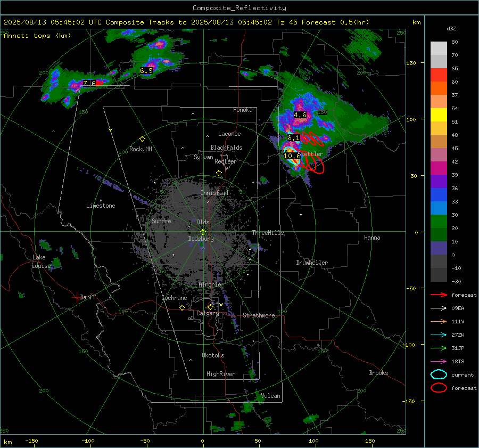Click the green 31JP arrow in legend
Screen dimensions: 479x448
(439, 348)
